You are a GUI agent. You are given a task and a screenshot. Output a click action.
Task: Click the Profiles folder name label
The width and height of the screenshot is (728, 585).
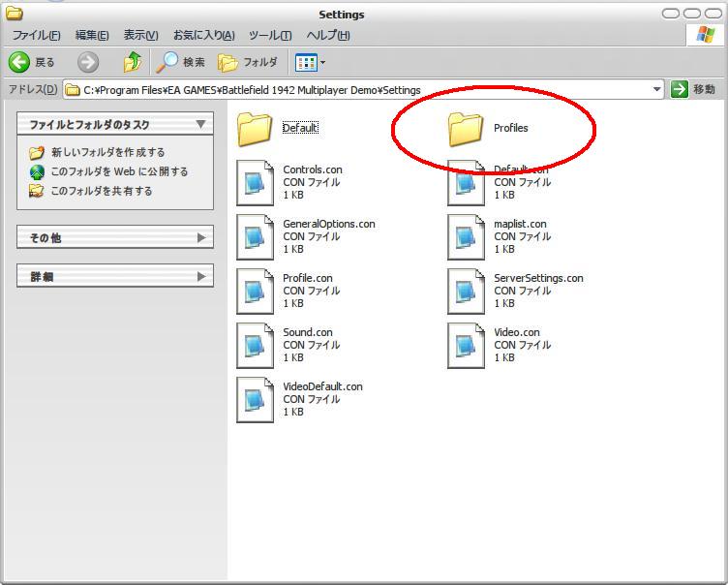(x=511, y=128)
